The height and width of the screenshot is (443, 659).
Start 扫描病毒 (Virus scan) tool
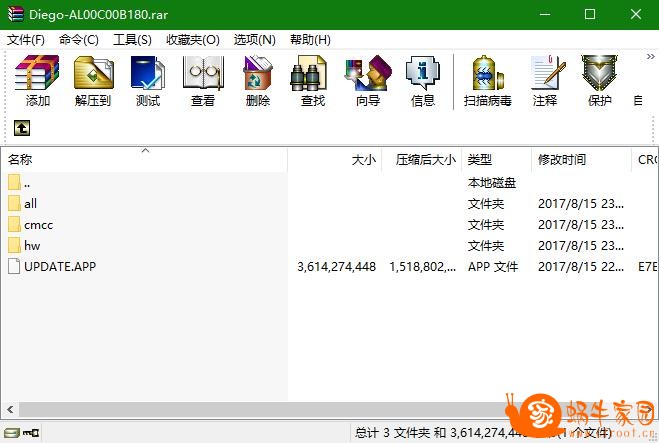pos(488,81)
